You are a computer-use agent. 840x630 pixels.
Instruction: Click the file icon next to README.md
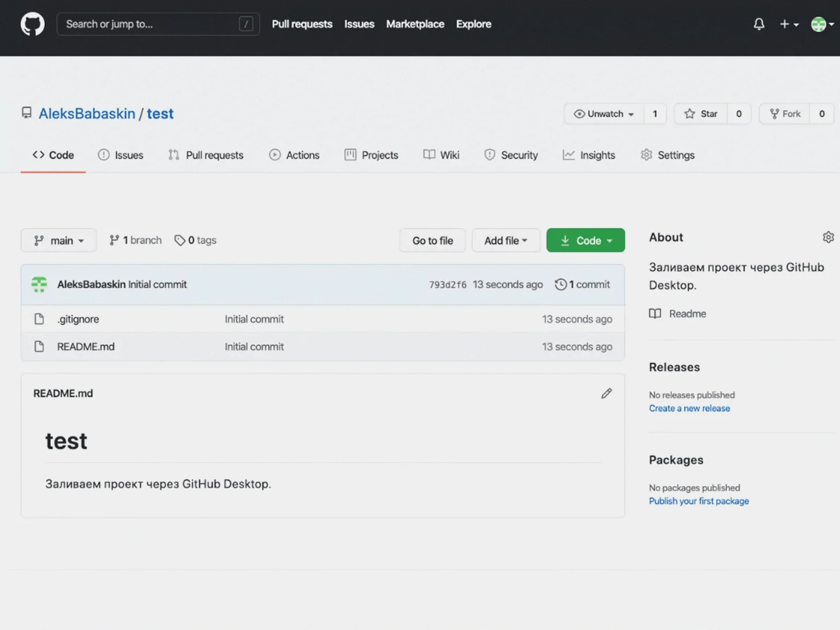[39, 346]
